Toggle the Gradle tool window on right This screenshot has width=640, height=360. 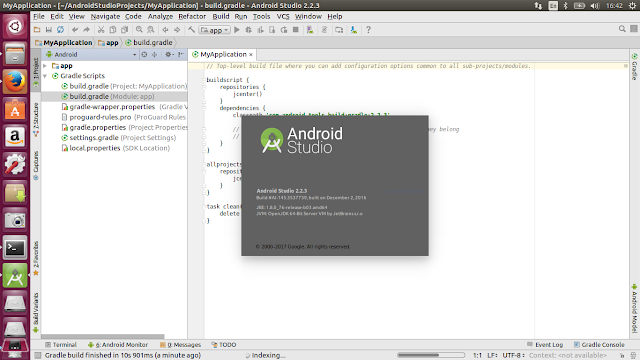(634, 67)
